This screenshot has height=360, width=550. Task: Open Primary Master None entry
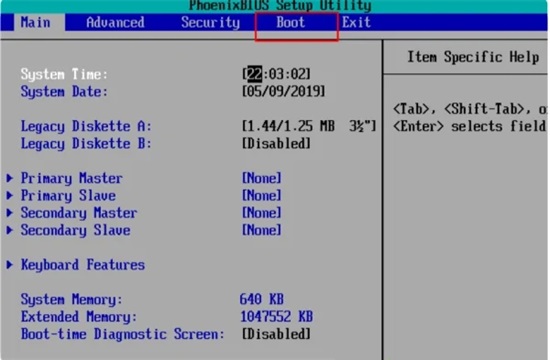(262, 178)
